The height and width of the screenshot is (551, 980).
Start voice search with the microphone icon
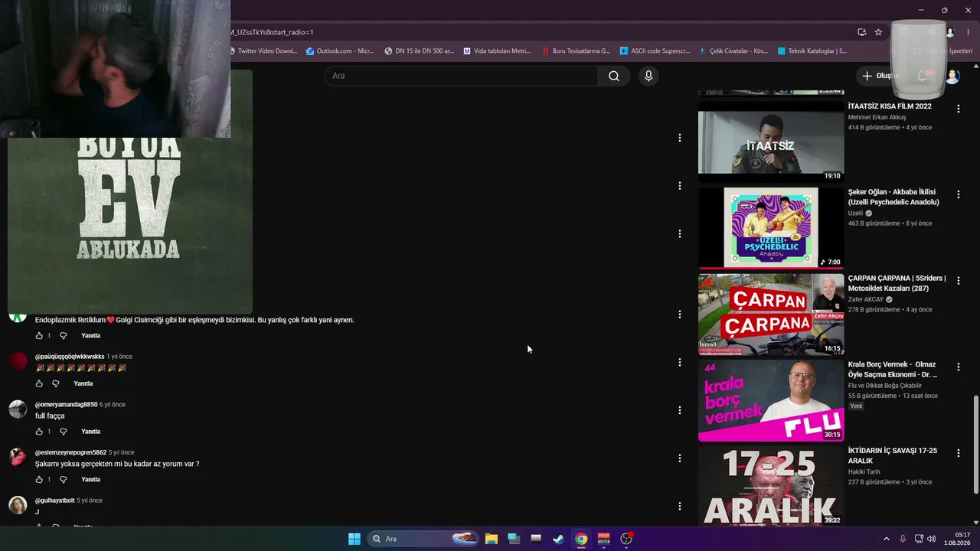[648, 76]
